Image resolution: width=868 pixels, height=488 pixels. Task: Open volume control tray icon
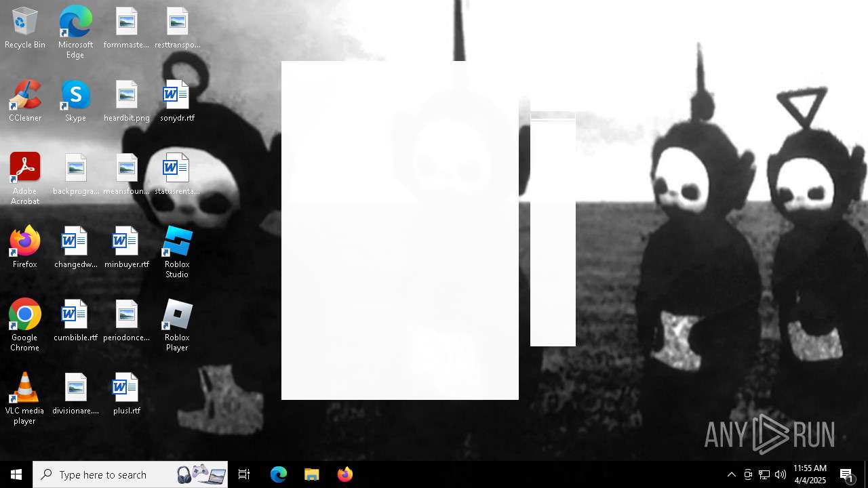(781, 474)
